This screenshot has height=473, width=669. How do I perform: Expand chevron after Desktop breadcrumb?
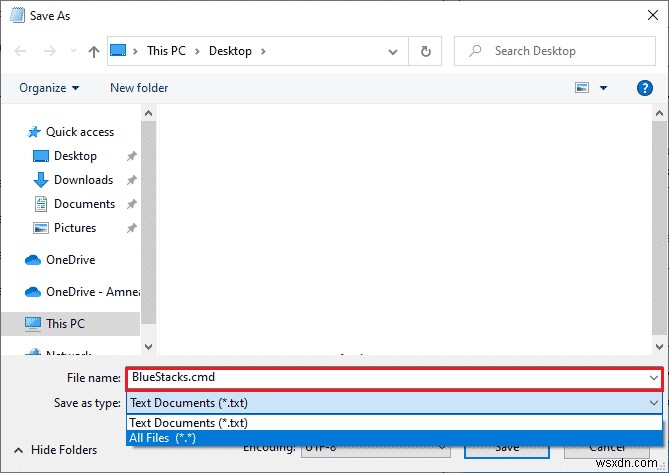(x=263, y=51)
